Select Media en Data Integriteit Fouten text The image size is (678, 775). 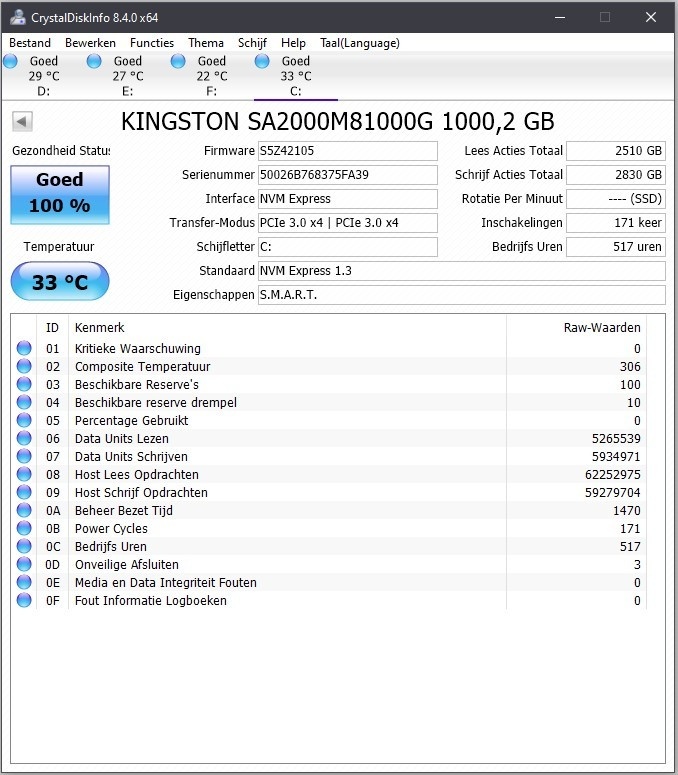coord(166,582)
